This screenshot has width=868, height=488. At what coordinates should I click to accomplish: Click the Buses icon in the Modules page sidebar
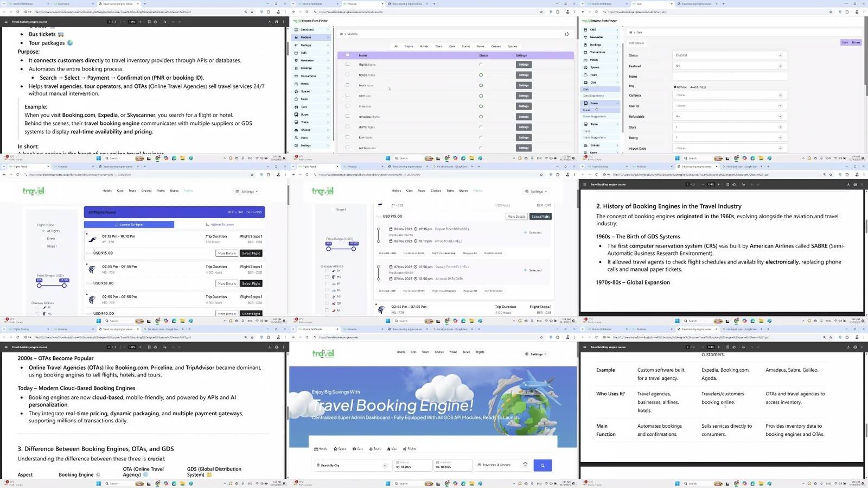(x=296, y=115)
